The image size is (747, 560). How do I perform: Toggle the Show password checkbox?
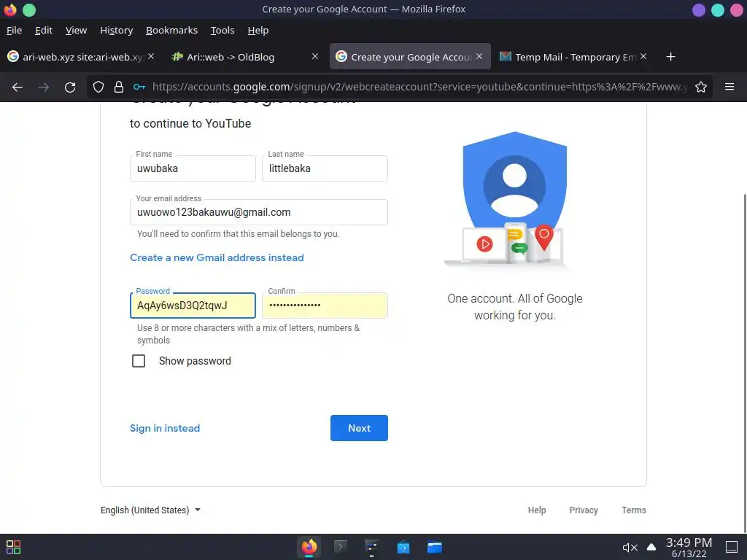click(139, 361)
